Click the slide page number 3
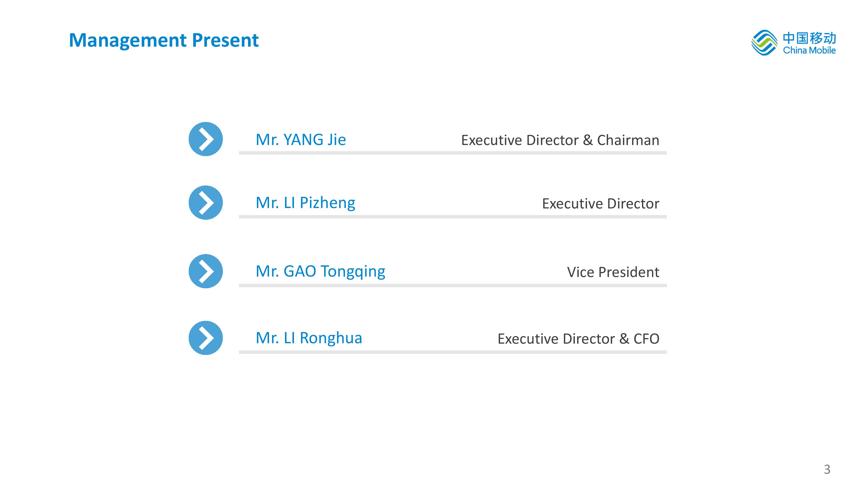This screenshot has width=868, height=488. tap(827, 469)
